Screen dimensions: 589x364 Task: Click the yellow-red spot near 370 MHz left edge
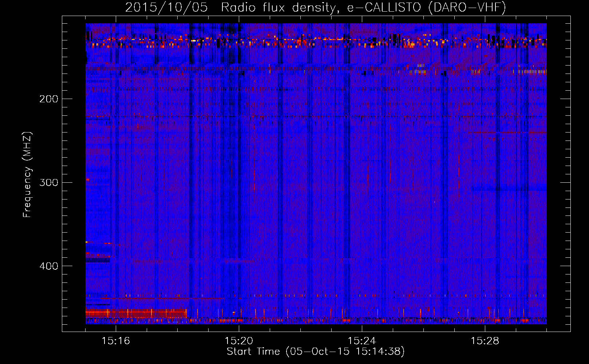click(x=87, y=242)
